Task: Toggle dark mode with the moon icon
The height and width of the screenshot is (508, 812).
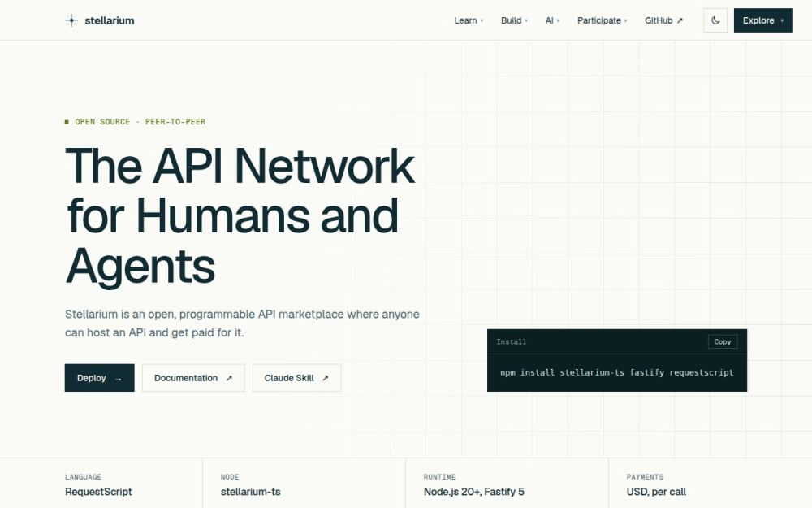Action: point(715,20)
